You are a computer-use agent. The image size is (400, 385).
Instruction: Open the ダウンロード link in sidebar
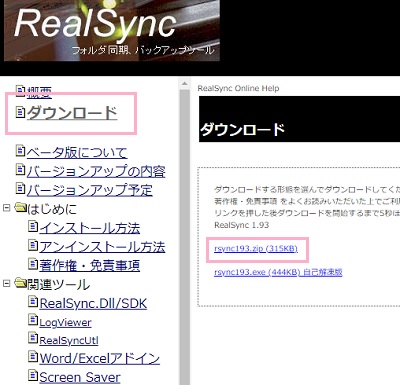(x=72, y=113)
